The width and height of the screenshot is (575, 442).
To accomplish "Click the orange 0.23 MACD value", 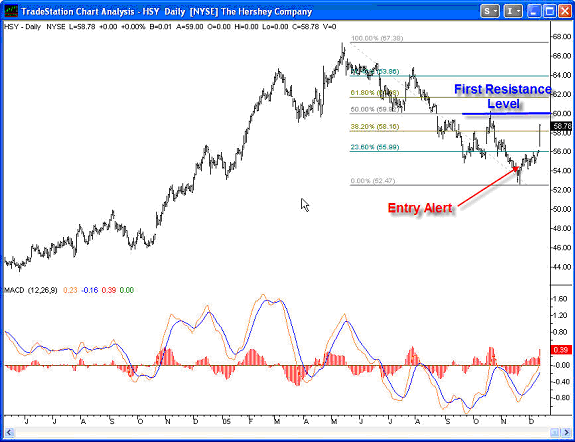I will pyautogui.click(x=70, y=290).
